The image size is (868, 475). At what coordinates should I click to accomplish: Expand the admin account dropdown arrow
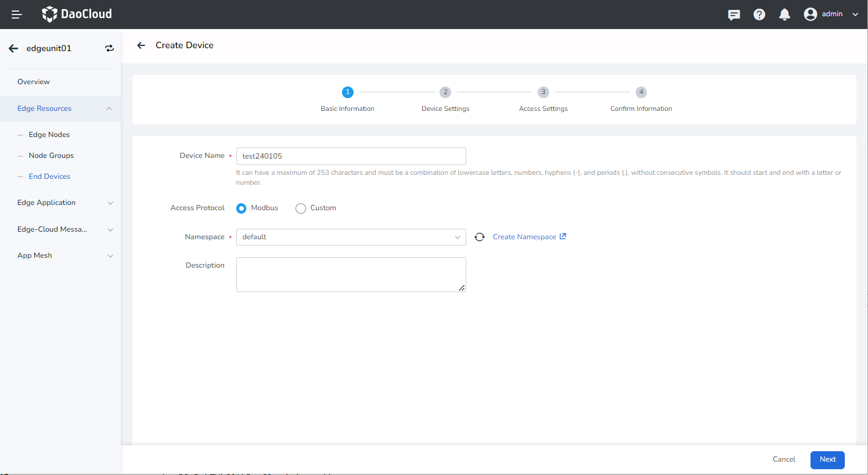click(x=855, y=15)
